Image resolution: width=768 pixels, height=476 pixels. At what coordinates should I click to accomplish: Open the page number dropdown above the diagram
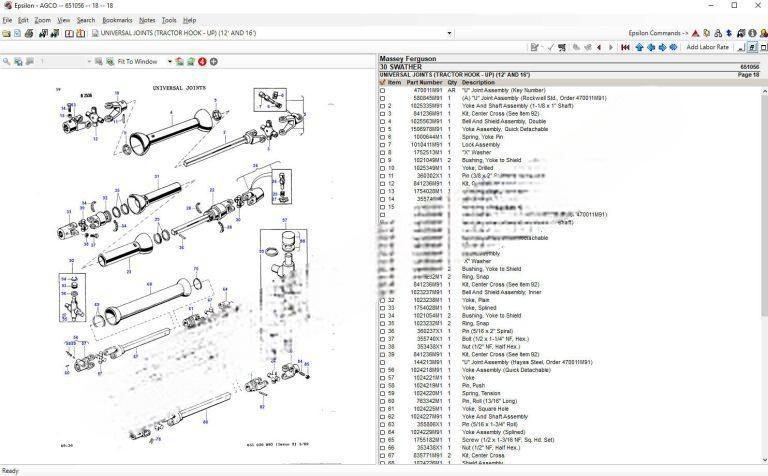89,62
